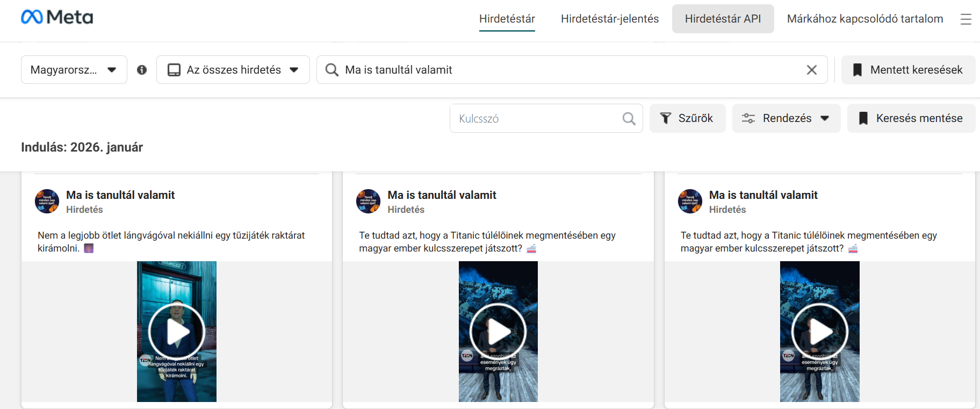Click the Szűrők filter button
Viewport: 980px width, 409px height.
click(x=687, y=118)
